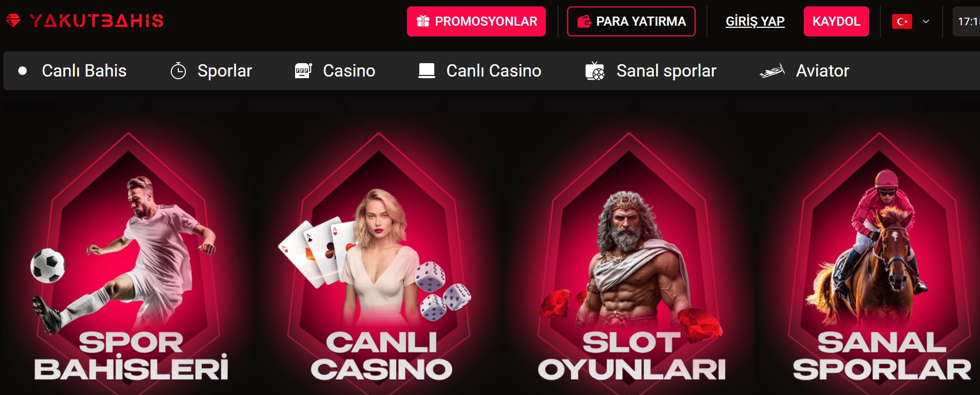Screen dimensions: 980x395
Task: Click the live dot beside Canlı Bahis
Action: point(22,71)
